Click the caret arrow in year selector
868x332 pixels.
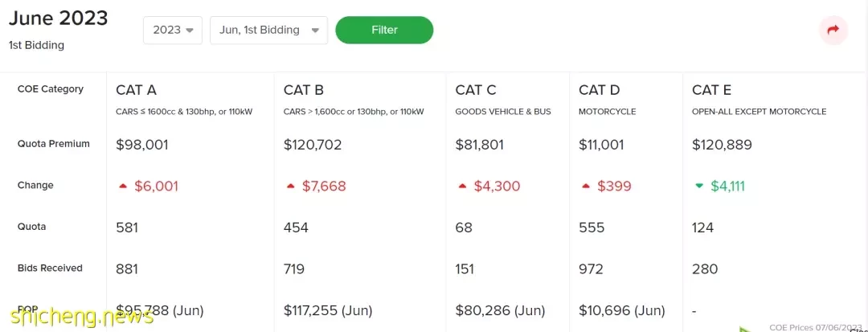click(x=190, y=31)
